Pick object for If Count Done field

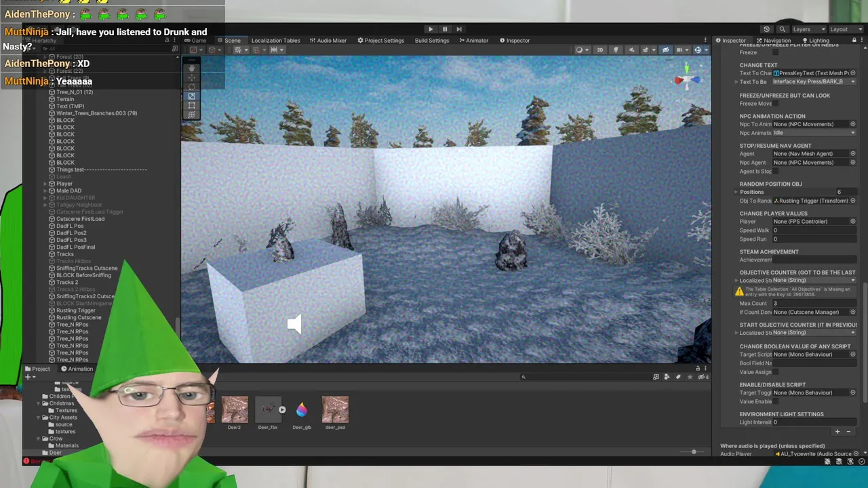[853, 312]
